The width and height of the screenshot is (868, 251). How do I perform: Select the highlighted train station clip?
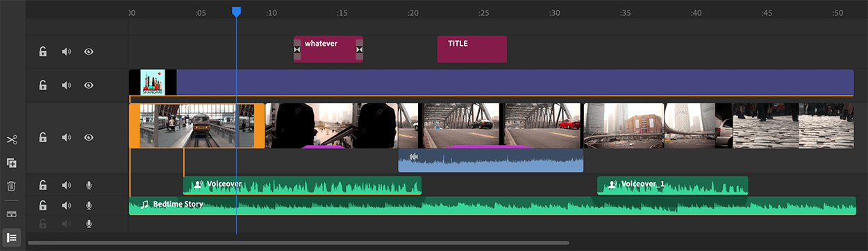click(197, 125)
